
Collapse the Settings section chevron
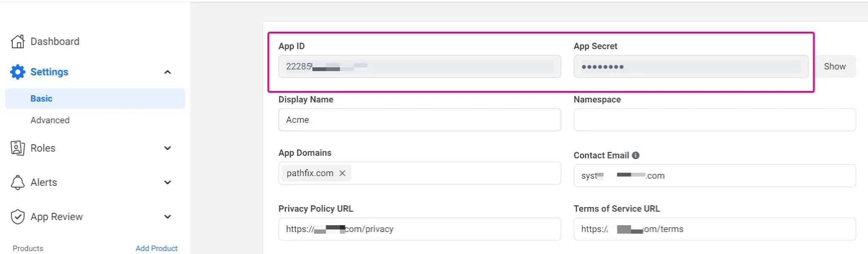click(168, 72)
